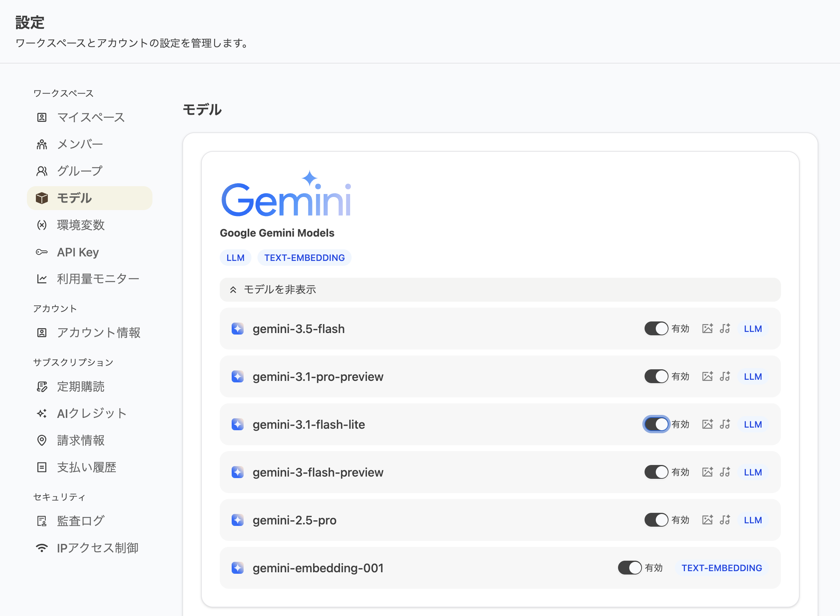Disable the gemini-3.1-pro-preview toggle
840x616 pixels.
point(656,376)
